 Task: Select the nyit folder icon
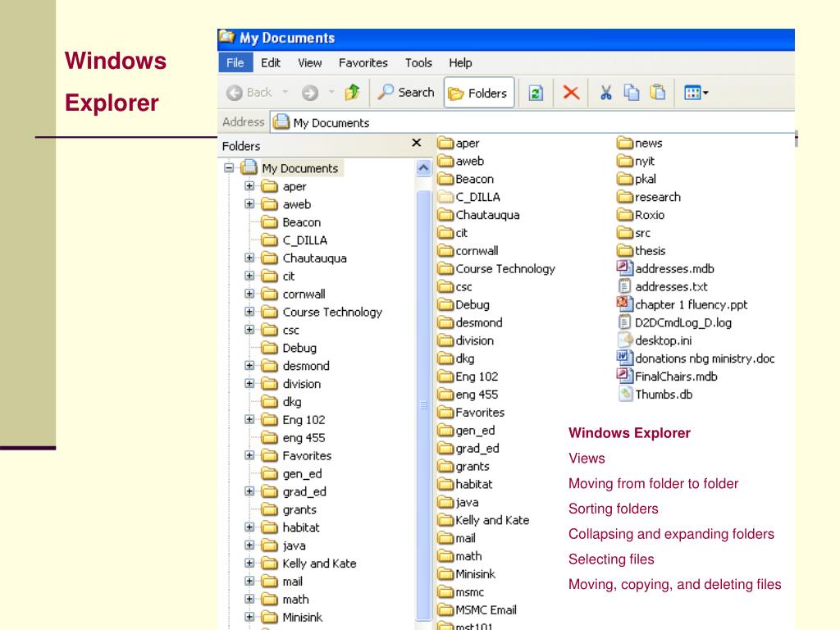click(x=624, y=161)
